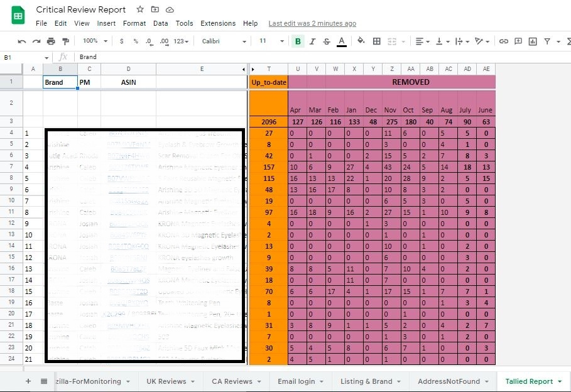Open the Name box dropdown

point(46,58)
